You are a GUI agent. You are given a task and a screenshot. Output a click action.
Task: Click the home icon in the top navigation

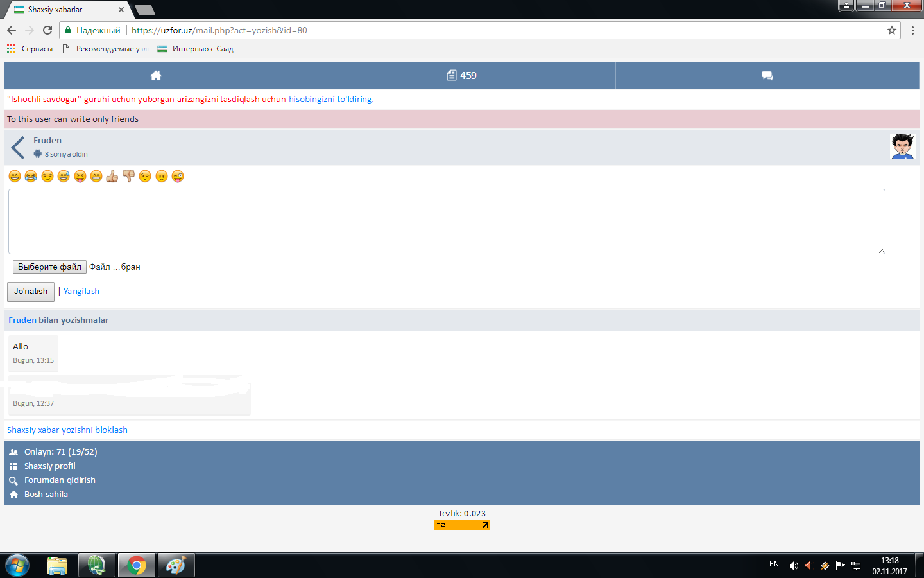[155, 76]
